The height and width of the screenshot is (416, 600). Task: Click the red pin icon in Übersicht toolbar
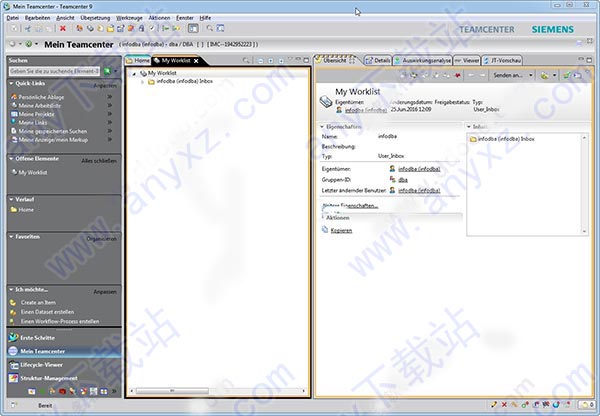click(x=457, y=75)
